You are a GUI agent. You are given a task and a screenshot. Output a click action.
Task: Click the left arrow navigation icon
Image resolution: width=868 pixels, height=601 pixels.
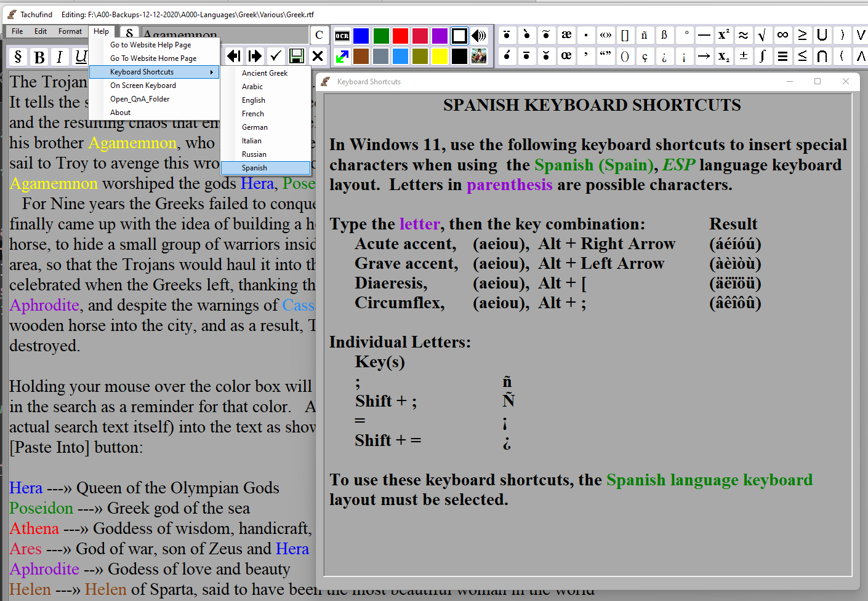coord(234,56)
